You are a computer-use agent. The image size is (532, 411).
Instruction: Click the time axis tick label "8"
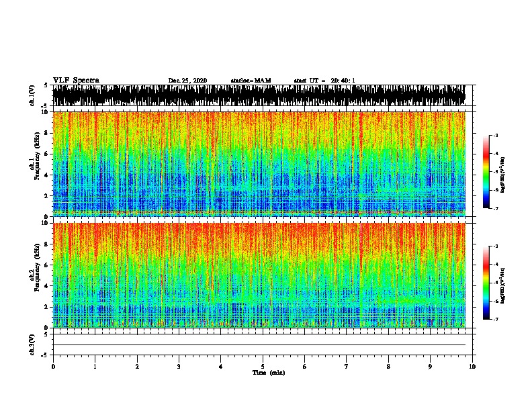pyautogui.click(x=388, y=367)
